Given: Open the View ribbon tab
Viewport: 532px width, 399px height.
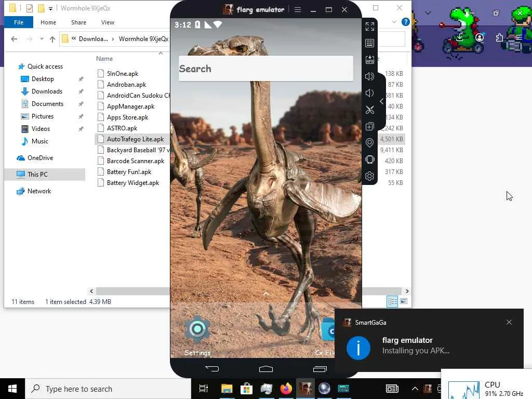Looking at the screenshot, I should [x=108, y=22].
